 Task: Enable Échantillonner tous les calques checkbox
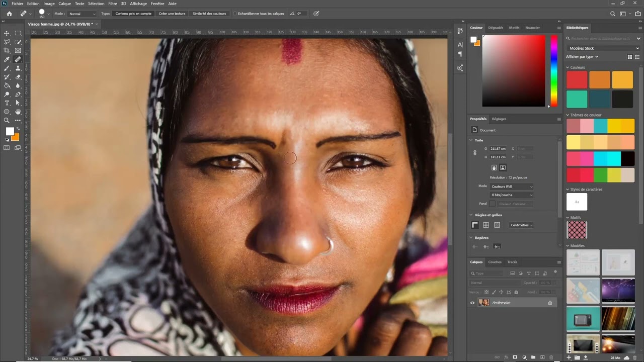pos(235,14)
